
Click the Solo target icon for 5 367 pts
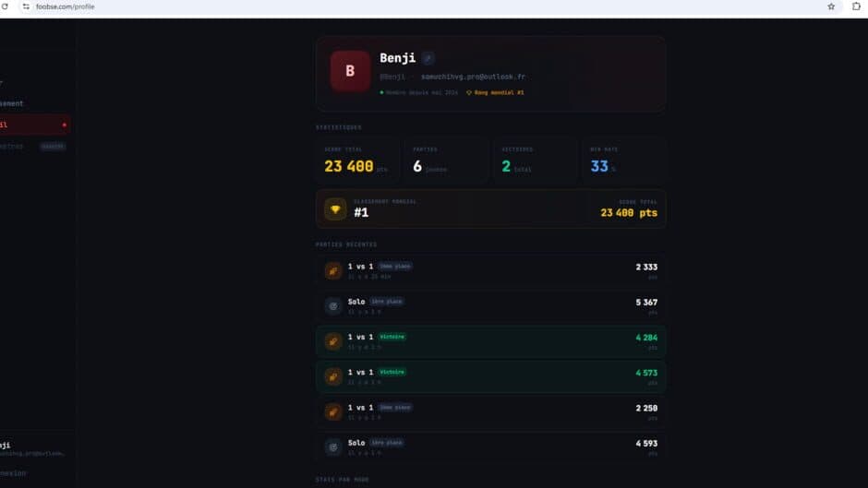click(x=332, y=306)
